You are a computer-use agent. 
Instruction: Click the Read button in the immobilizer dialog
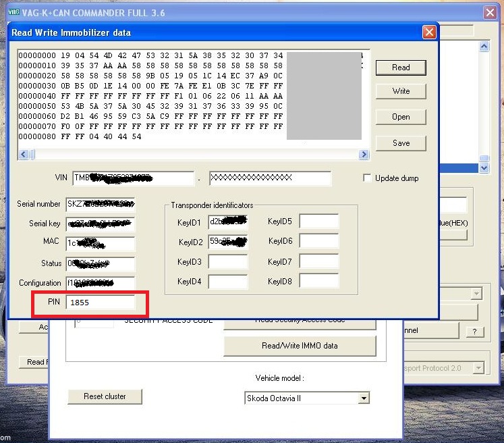401,68
